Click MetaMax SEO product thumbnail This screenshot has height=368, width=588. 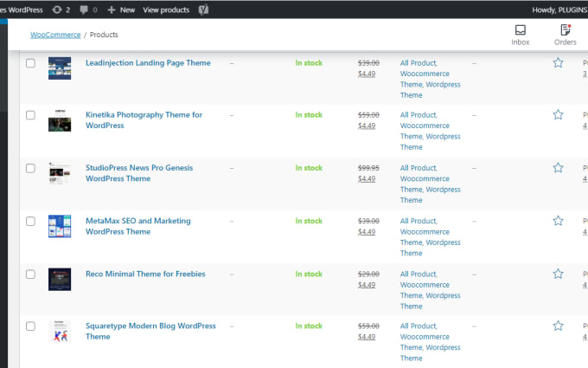(x=60, y=227)
